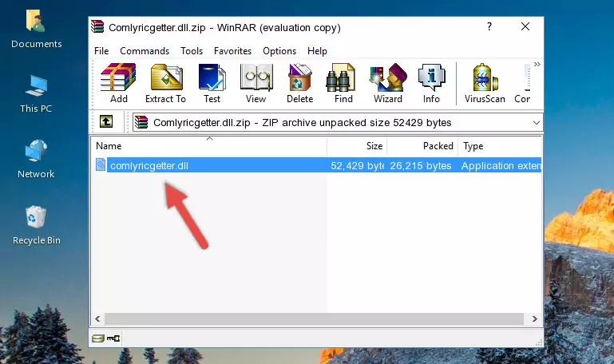Open the Help menu
This screenshot has width=614, height=364.
[317, 51]
